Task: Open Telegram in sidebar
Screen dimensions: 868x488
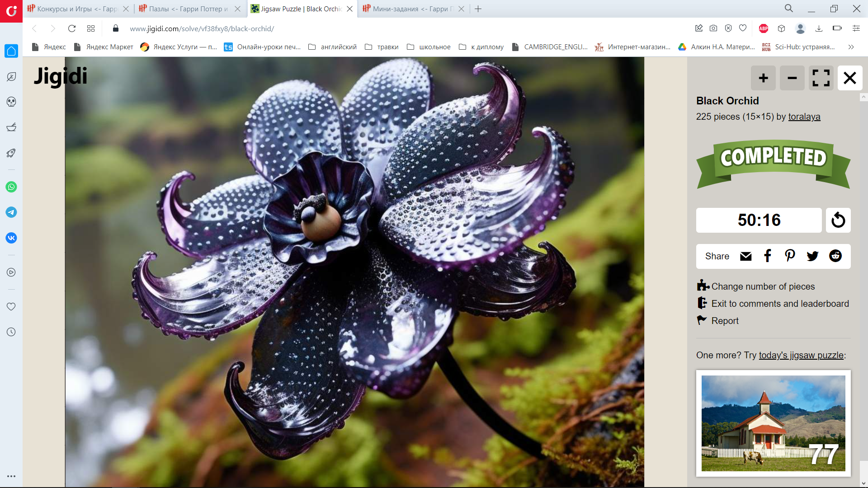Action: (x=11, y=212)
